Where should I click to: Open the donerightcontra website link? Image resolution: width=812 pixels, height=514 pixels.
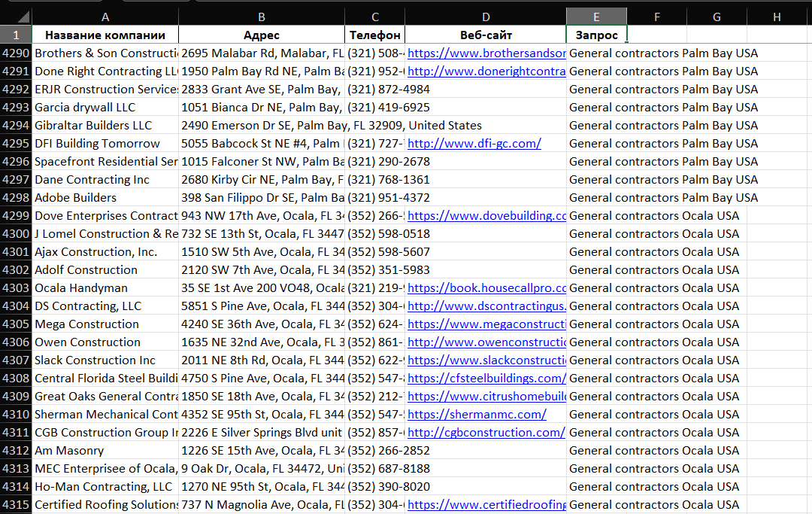pos(486,71)
